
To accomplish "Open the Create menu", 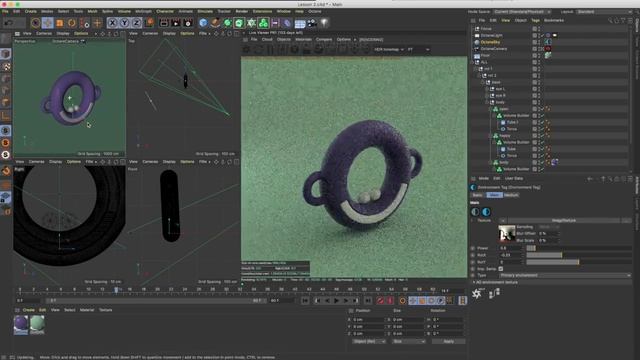I will click(31, 11).
